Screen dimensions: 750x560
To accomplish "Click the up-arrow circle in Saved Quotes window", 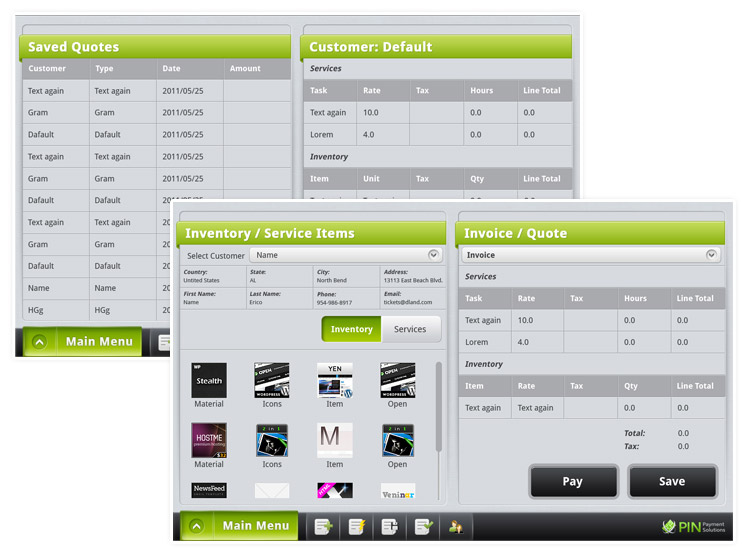I will point(40,342).
